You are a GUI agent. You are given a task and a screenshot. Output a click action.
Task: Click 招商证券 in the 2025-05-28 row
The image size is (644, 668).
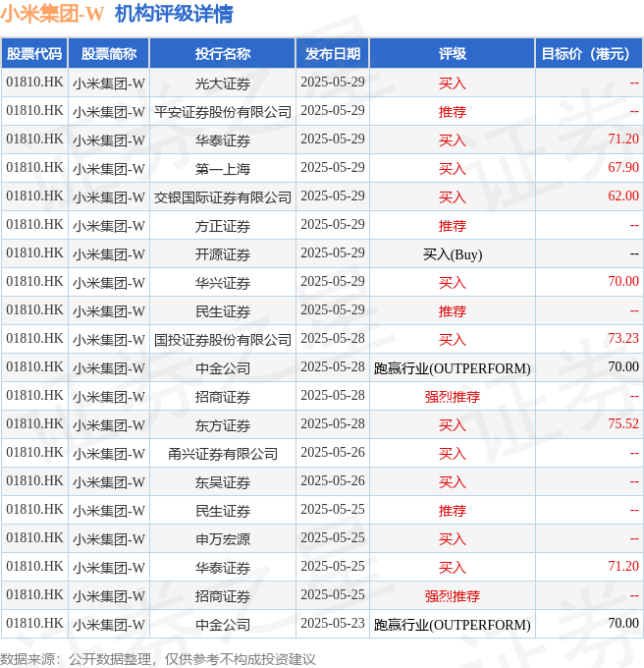pos(223,397)
